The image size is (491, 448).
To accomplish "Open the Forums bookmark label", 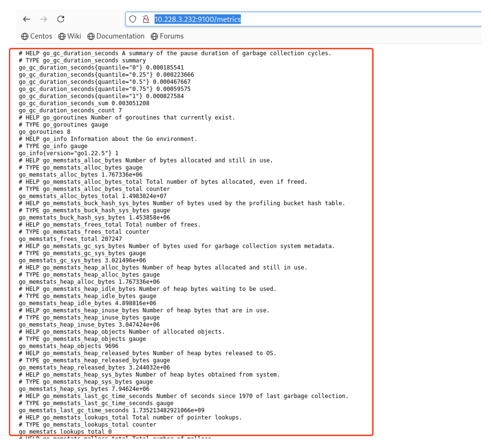I will (x=172, y=36).
